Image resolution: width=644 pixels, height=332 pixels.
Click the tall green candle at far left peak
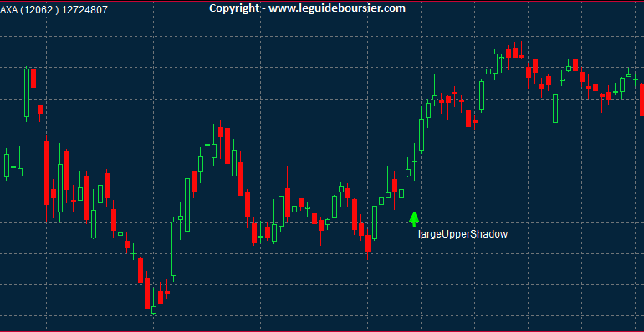27,93
